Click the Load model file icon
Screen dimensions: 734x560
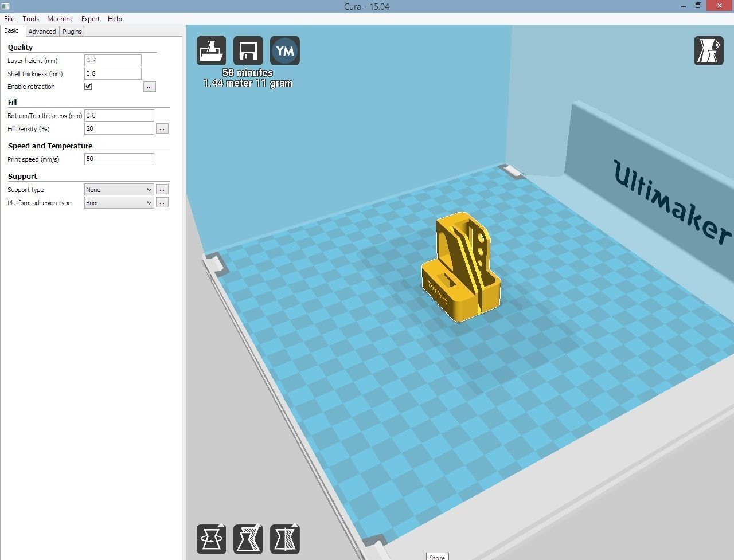point(211,50)
